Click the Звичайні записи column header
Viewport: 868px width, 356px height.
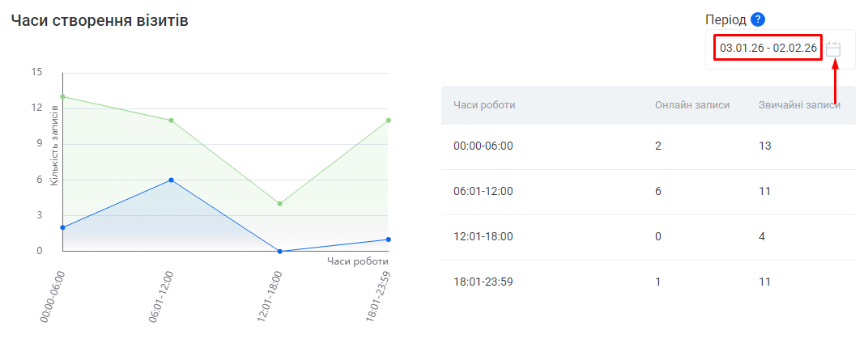(798, 104)
